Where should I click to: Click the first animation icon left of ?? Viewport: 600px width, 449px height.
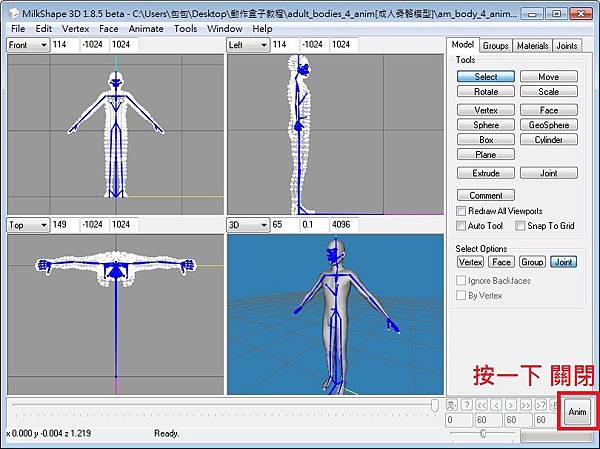(452, 405)
